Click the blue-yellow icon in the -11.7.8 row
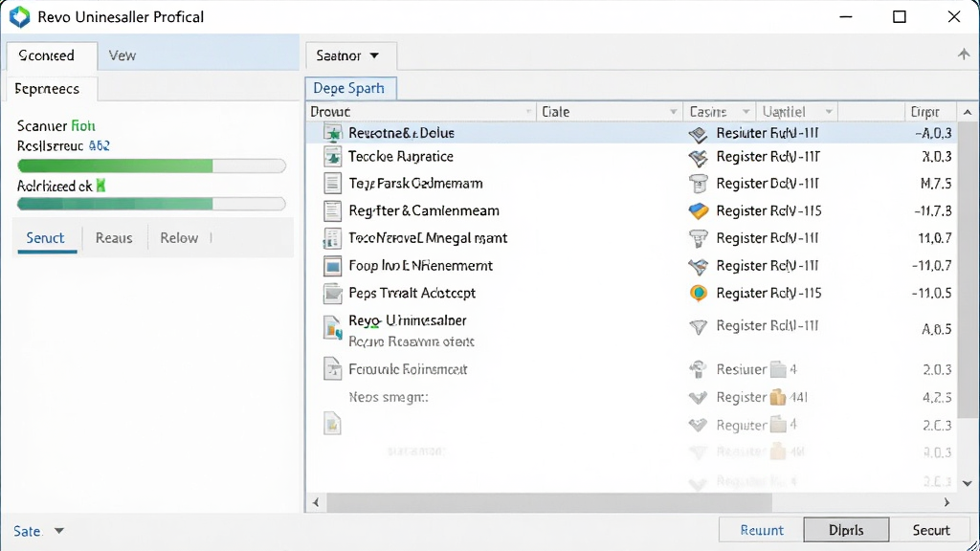The height and width of the screenshot is (551, 980). (x=698, y=211)
